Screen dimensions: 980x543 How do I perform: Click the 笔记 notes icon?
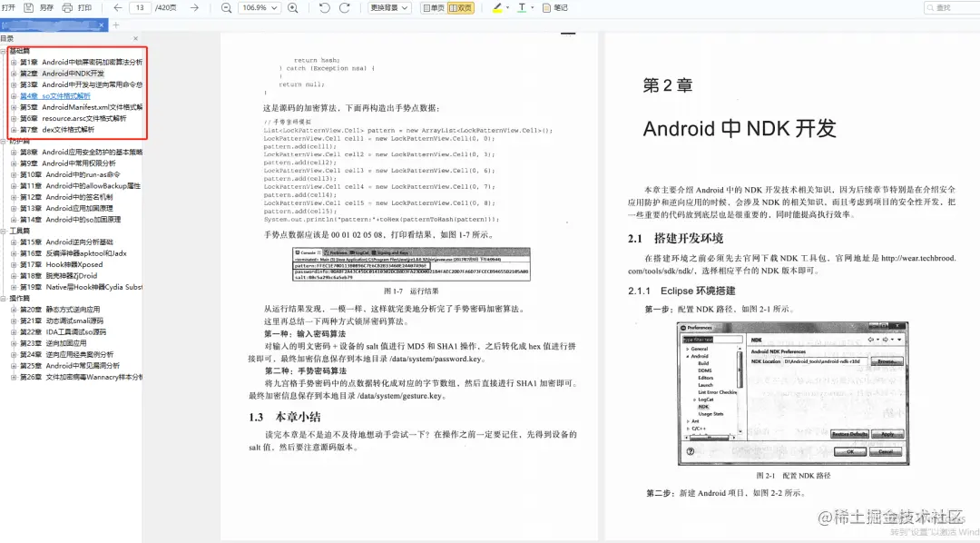coord(547,7)
